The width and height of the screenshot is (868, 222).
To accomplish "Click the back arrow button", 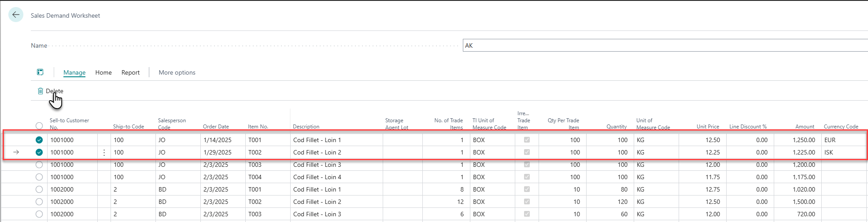I will tap(16, 15).
